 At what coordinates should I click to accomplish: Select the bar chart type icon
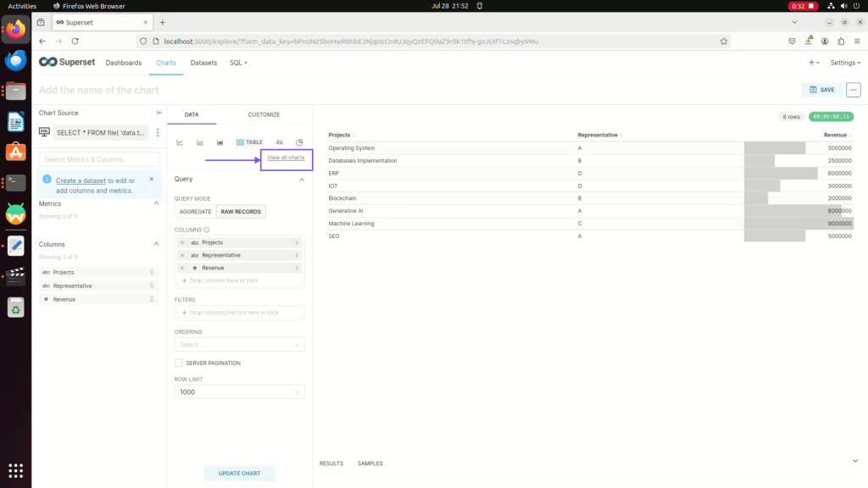pos(200,142)
